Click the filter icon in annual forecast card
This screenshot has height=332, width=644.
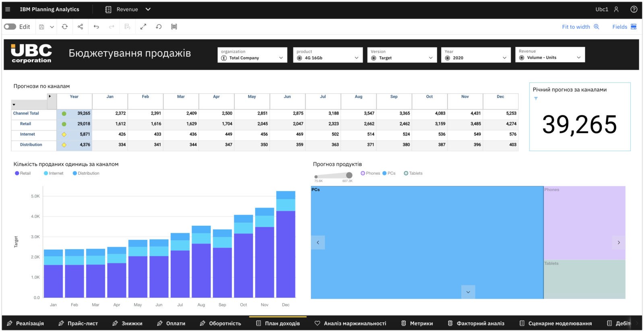point(536,98)
